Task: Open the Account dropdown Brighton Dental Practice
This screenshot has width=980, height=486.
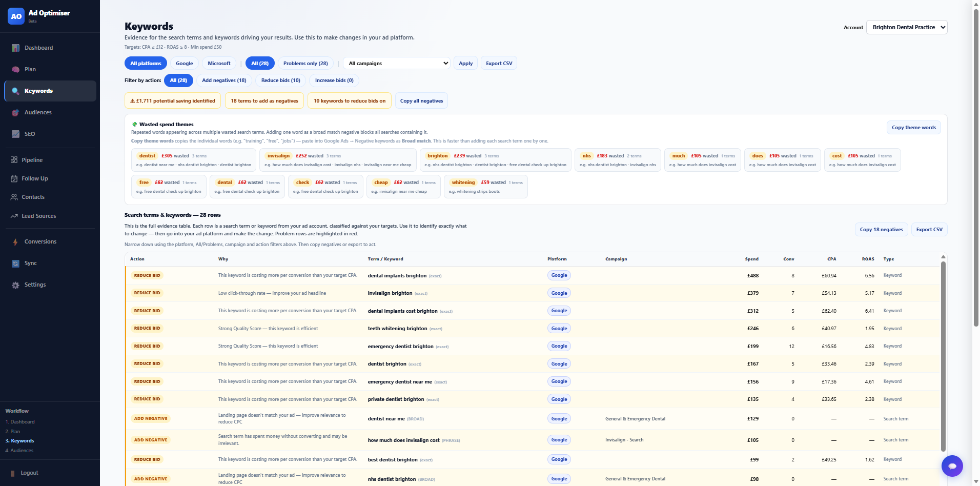Action: coord(907,27)
